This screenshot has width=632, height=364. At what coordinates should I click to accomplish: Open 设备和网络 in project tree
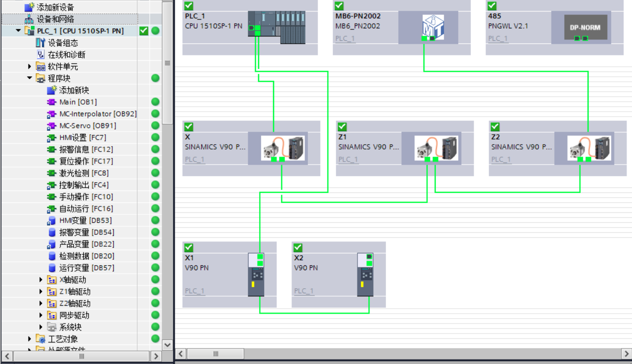pyautogui.click(x=55, y=19)
